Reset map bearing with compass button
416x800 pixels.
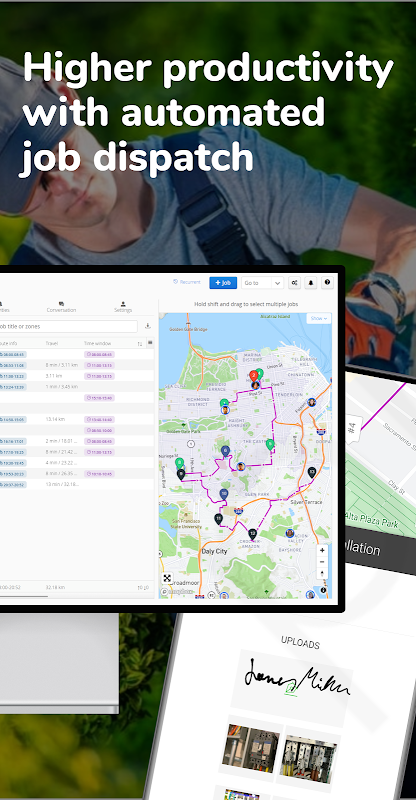(322, 573)
